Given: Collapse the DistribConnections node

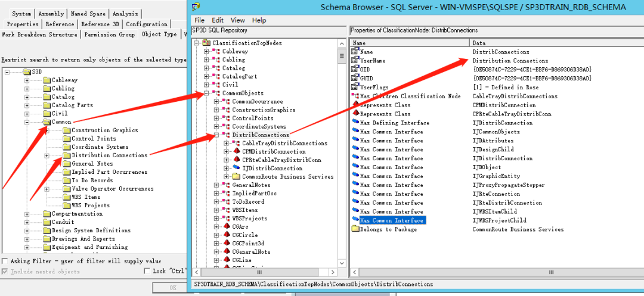Looking at the screenshot, I should [x=216, y=135].
